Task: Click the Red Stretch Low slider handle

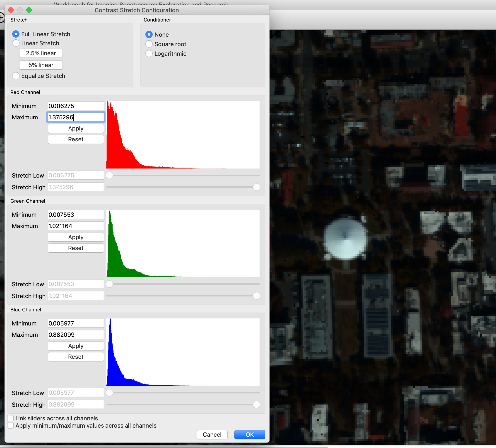Action: [x=109, y=175]
